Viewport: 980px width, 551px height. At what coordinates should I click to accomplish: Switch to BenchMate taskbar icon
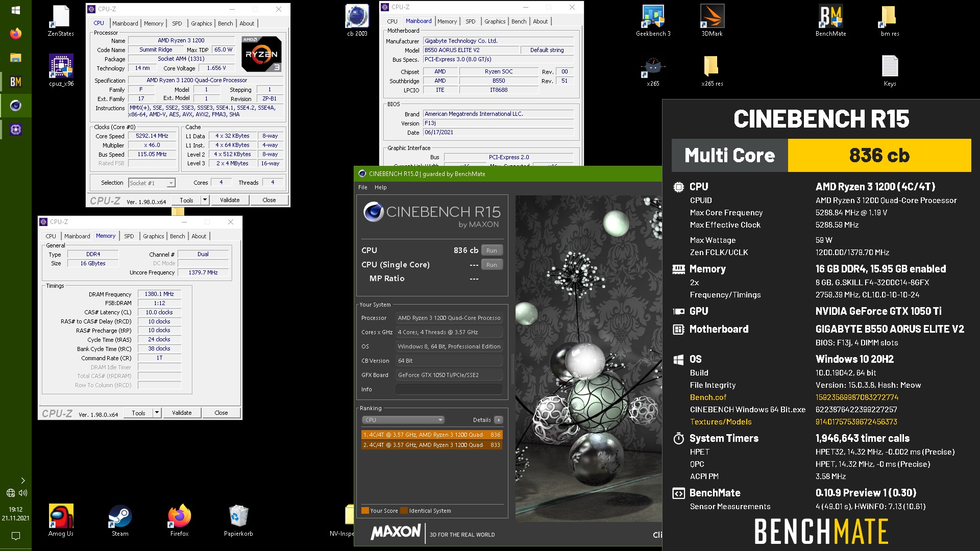pyautogui.click(x=16, y=82)
